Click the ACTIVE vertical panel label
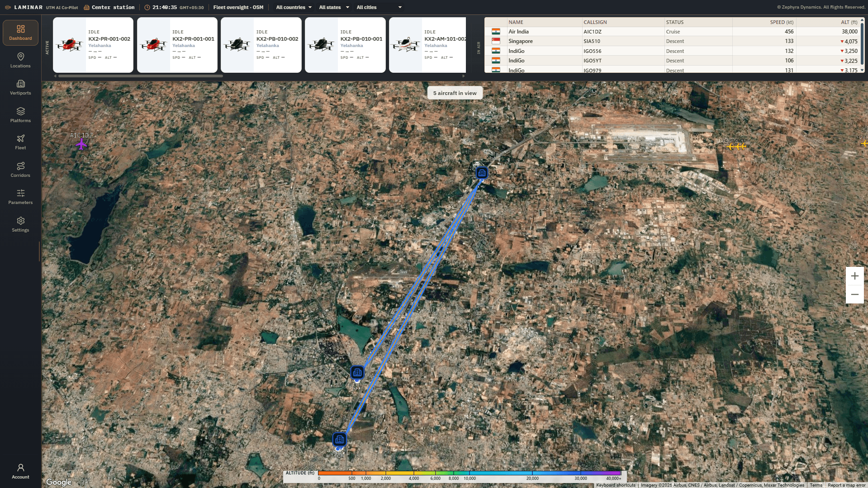This screenshot has height=488, width=868. coord(47,47)
